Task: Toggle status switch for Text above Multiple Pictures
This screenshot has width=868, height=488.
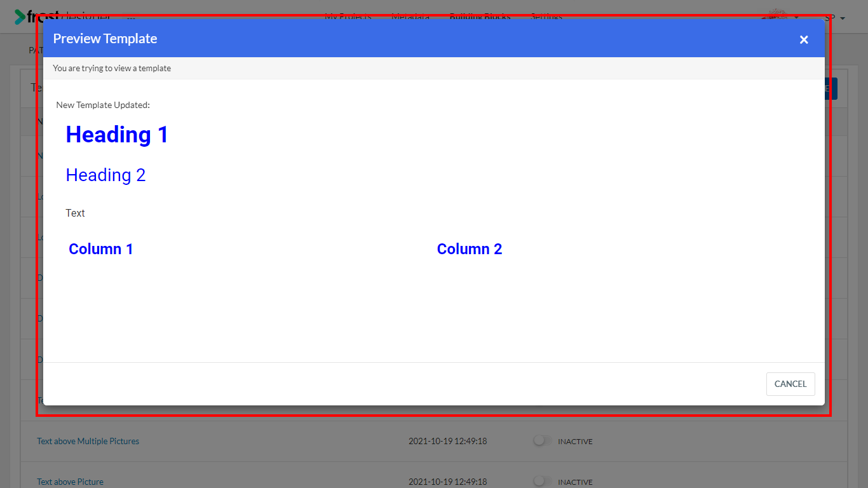Action: 542,440
